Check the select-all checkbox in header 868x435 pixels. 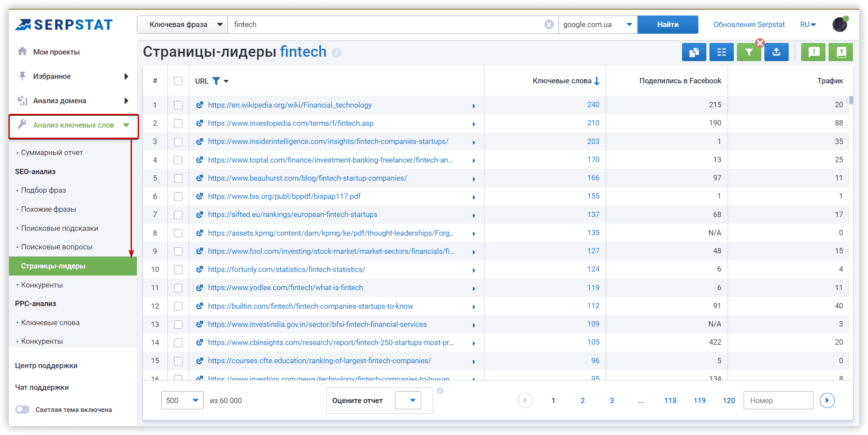178,81
